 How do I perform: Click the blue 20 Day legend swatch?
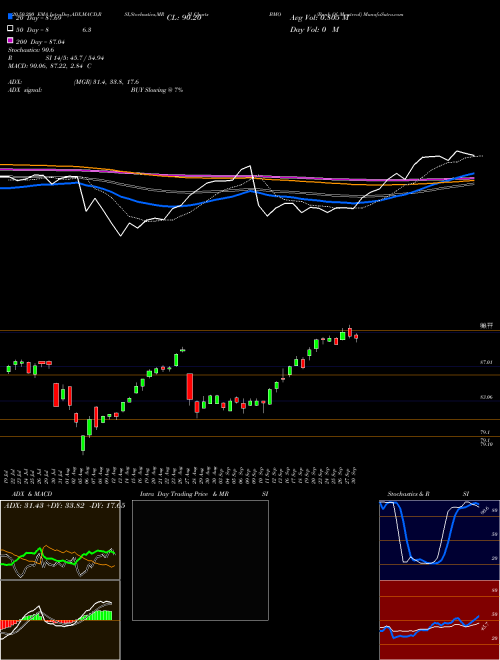tap(10, 17)
